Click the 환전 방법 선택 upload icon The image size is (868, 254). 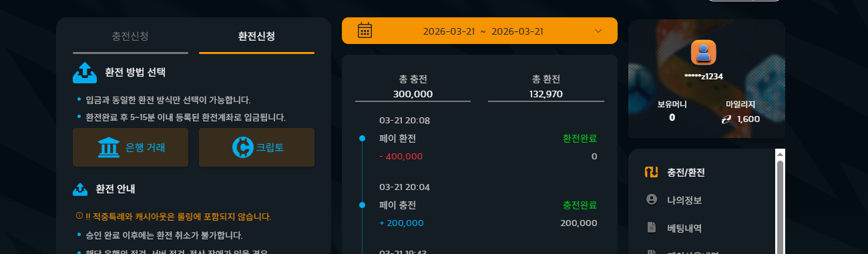click(85, 72)
